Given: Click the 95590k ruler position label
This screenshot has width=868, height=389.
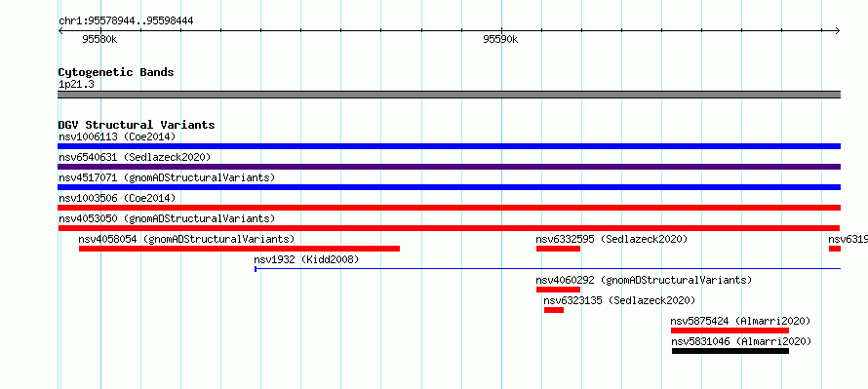Looking at the screenshot, I should 500,39.
